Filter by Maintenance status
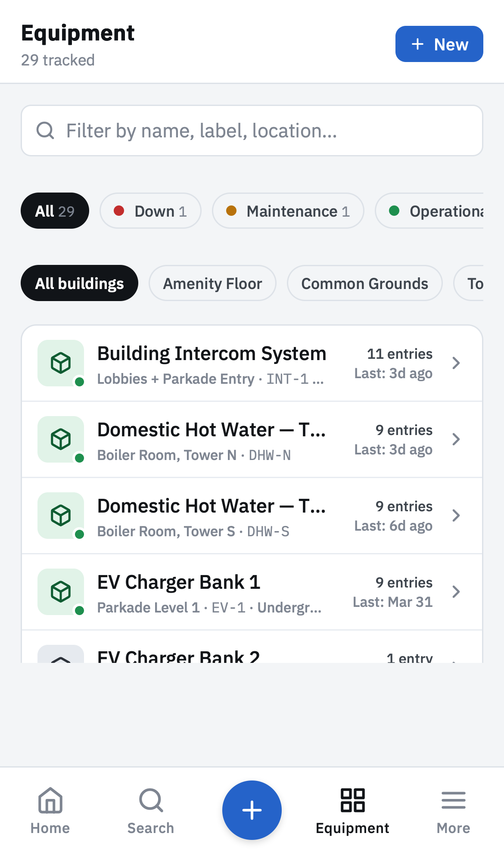This screenshot has width=504, height=858. 288,211
